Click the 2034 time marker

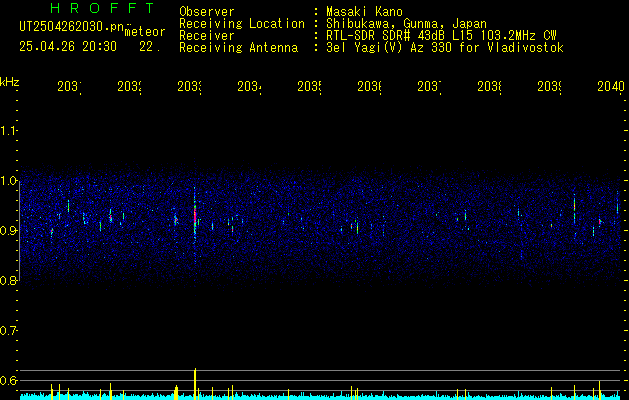coord(249,86)
